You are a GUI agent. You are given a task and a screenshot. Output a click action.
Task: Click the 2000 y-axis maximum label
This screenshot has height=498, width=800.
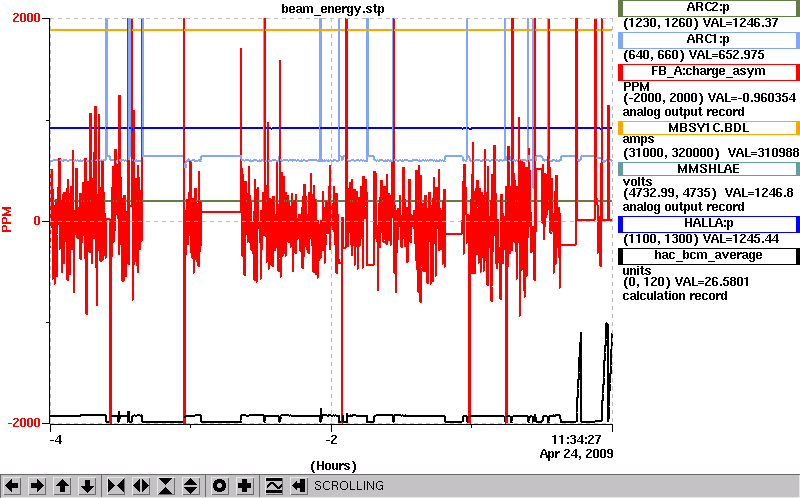27,18
